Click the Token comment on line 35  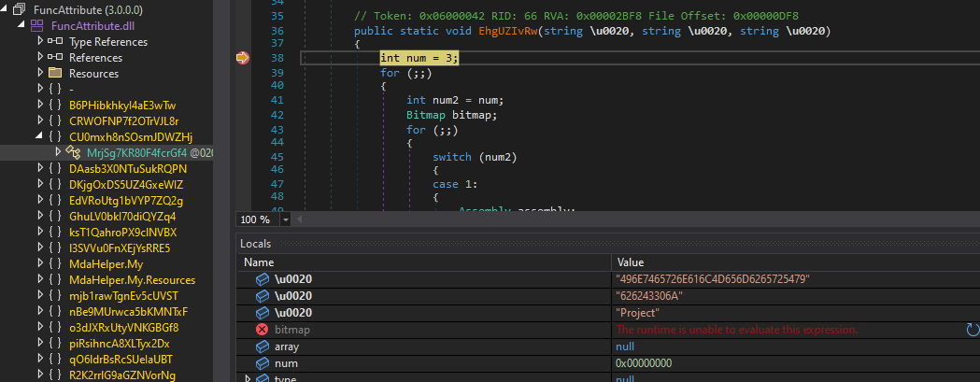click(x=575, y=16)
